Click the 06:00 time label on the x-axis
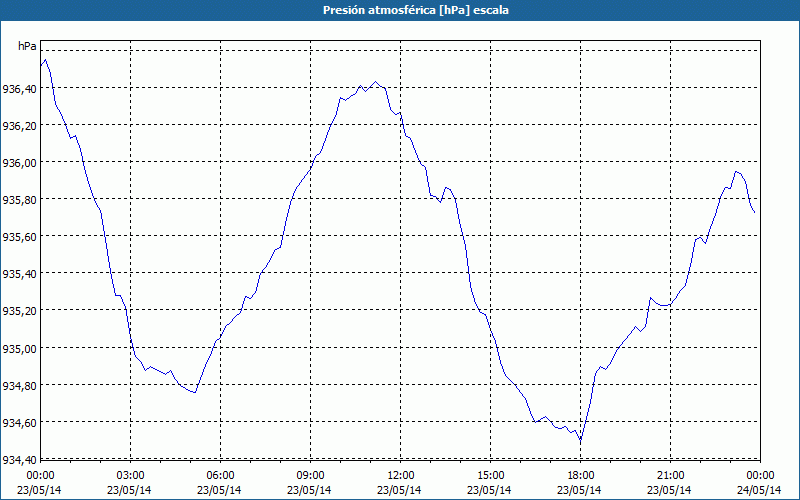This screenshot has height=500, width=800. (220, 476)
